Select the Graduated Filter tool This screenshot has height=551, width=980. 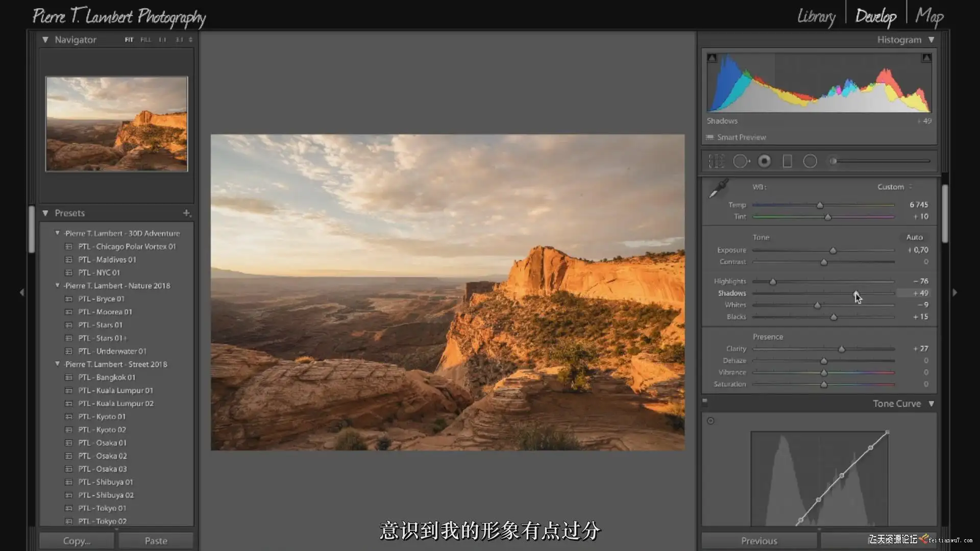point(787,161)
